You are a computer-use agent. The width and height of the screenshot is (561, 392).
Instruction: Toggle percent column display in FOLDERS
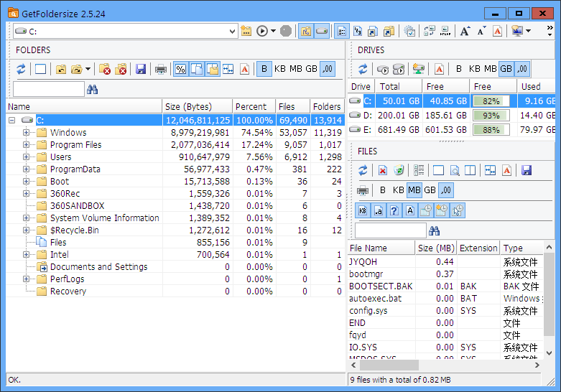(x=181, y=69)
